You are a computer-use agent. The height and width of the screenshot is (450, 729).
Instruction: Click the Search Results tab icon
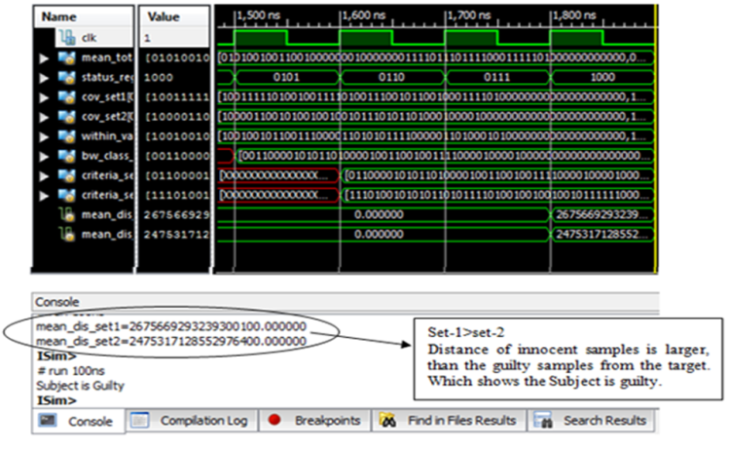(x=543, y=421)
